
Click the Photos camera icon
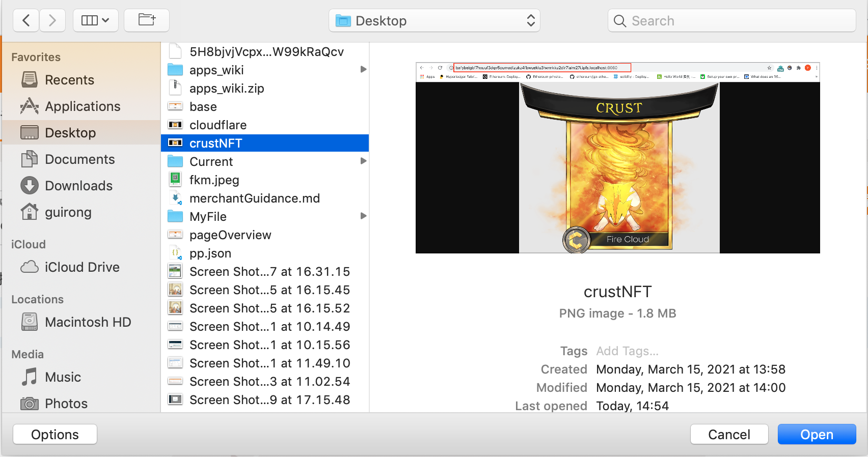point(30,404)
